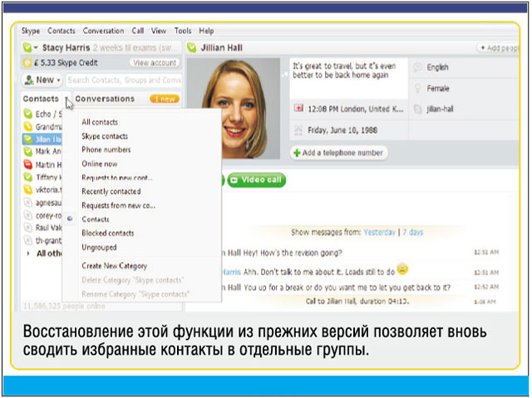Click Stacy Harris online status icon

[x=27, y=47]
